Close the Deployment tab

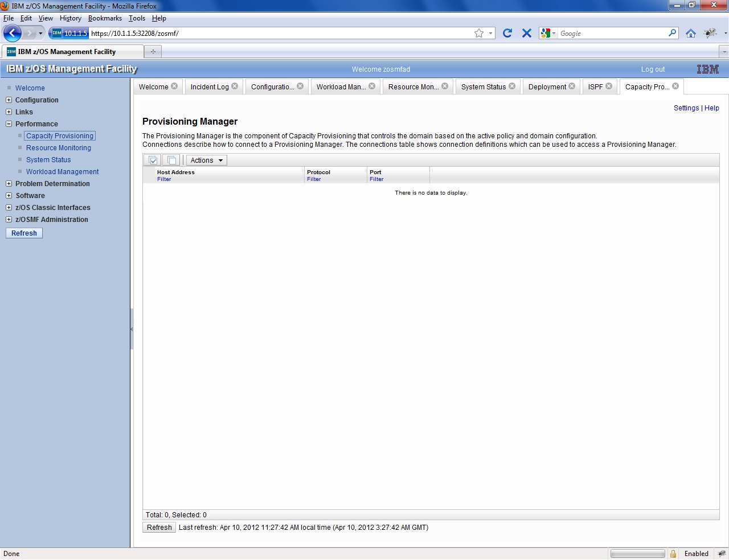572,86
